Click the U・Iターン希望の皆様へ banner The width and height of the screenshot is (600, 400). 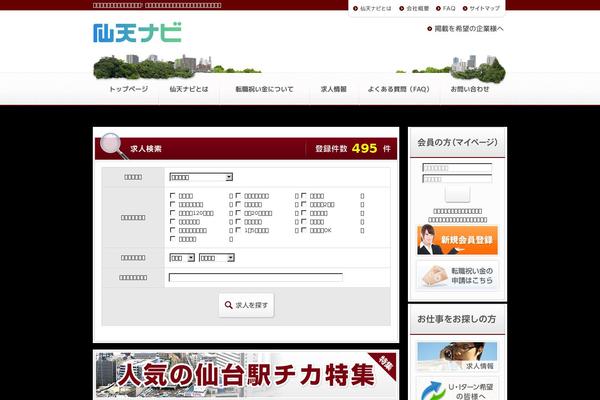tap(456, 388)
